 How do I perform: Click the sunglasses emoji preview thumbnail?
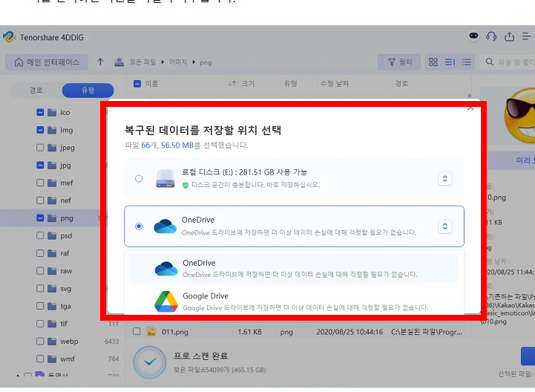(x=519, y=115)
